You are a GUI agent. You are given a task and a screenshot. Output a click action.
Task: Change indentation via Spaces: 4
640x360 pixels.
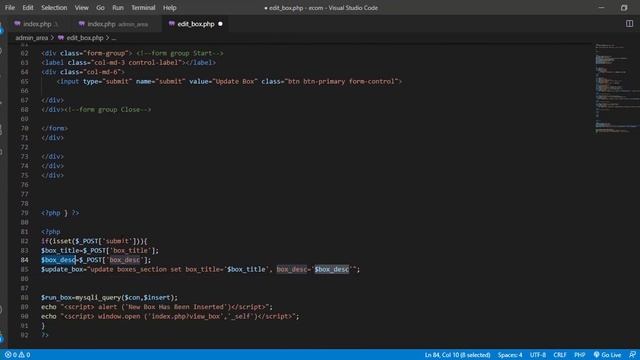510,355
